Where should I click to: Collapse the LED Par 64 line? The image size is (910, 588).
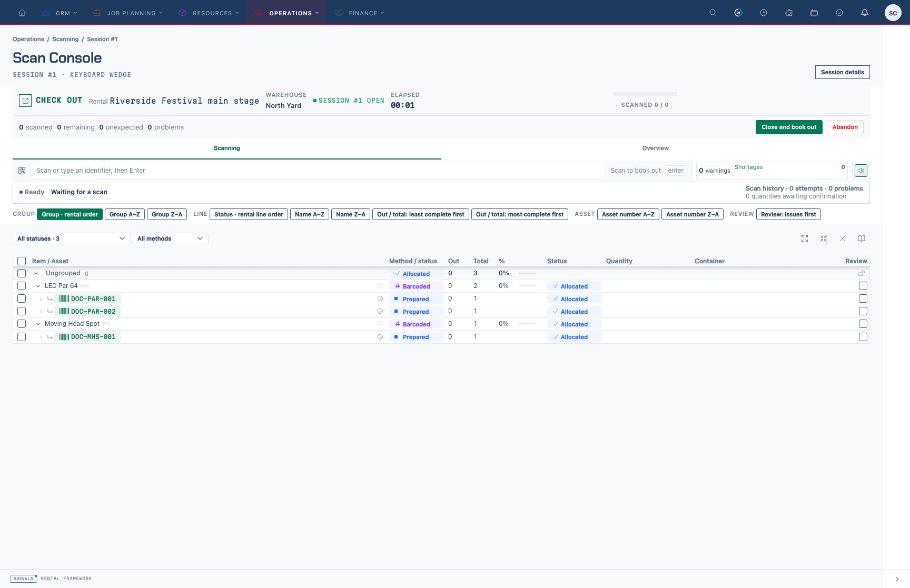coord(38,286)
